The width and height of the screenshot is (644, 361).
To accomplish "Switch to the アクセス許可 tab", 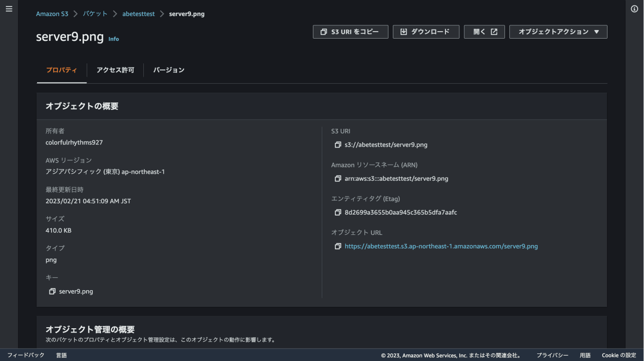I will (x=115, y=70).
